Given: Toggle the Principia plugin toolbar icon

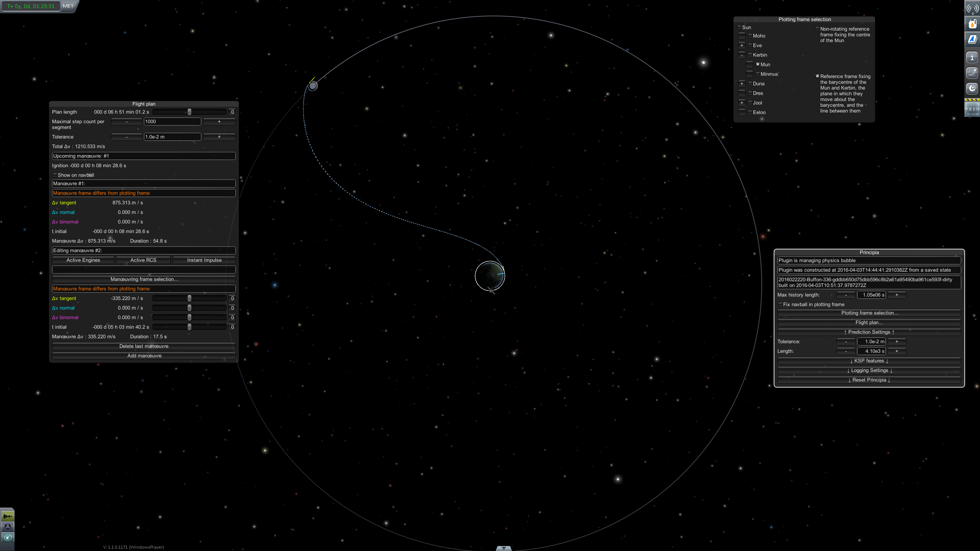Looking at the screenshot, I should [x=972, y=109].
